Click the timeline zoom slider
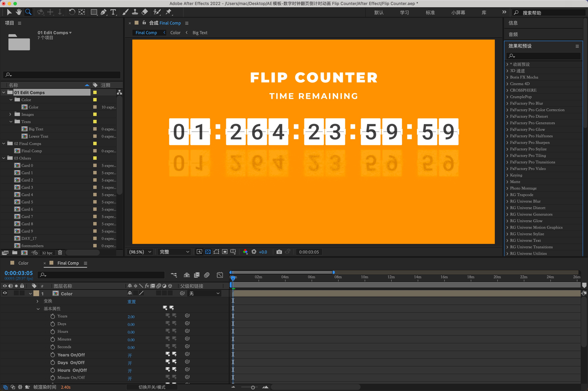 click(253, 387)
